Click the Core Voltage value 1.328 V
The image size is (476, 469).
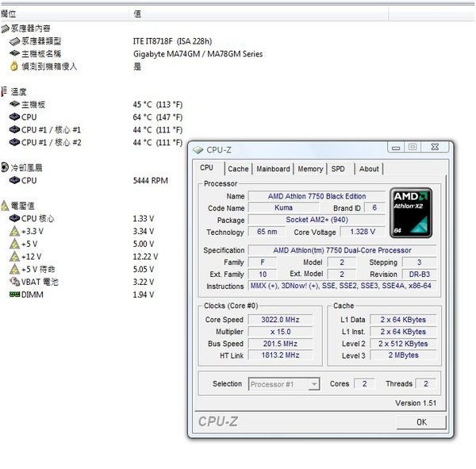click(363, 232)
